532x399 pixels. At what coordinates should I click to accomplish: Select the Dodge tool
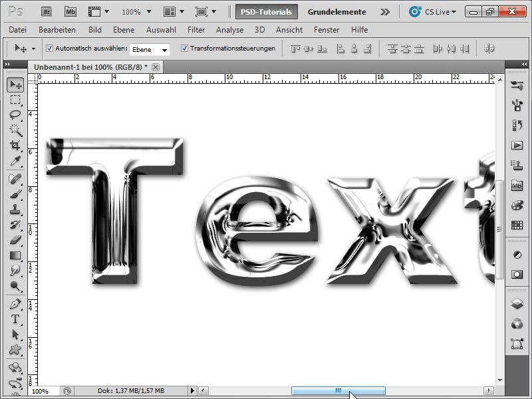[15, 286]
